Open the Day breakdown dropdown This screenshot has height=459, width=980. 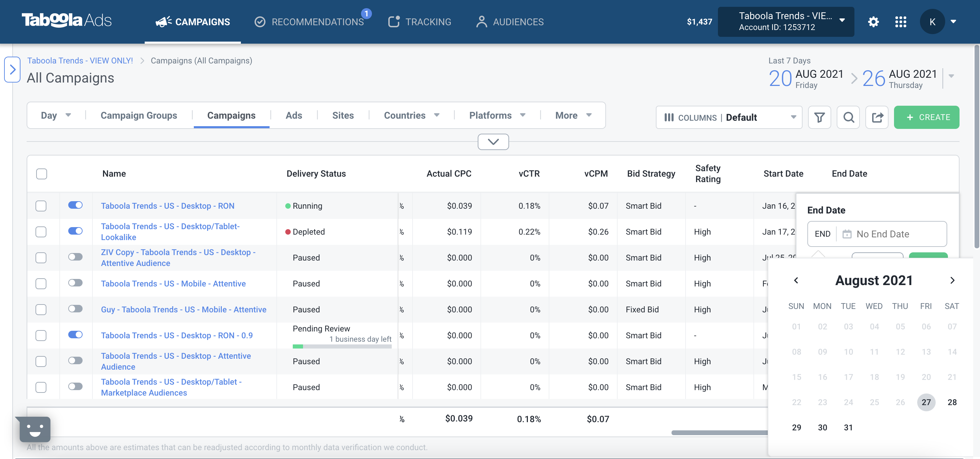56,115
